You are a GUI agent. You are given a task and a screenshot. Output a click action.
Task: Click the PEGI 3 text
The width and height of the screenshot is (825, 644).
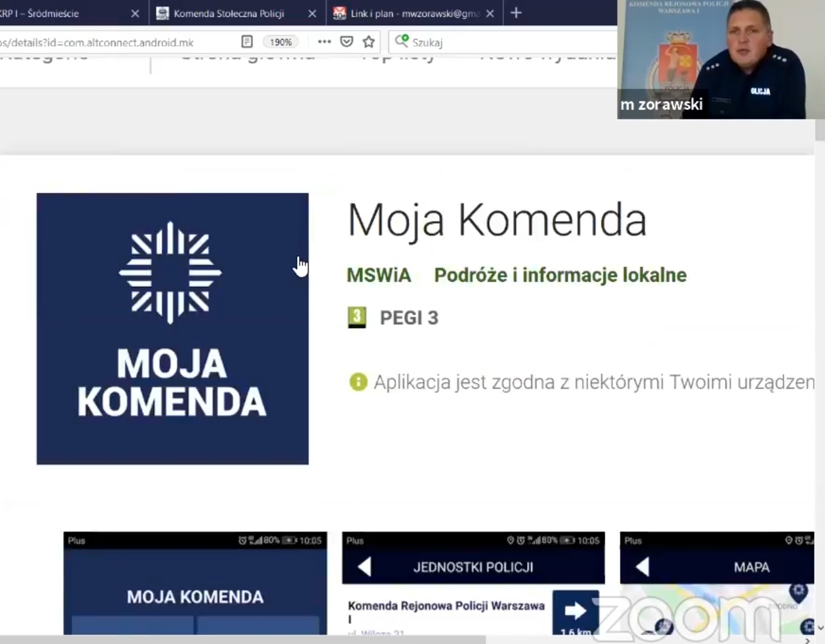click(408, 318)
